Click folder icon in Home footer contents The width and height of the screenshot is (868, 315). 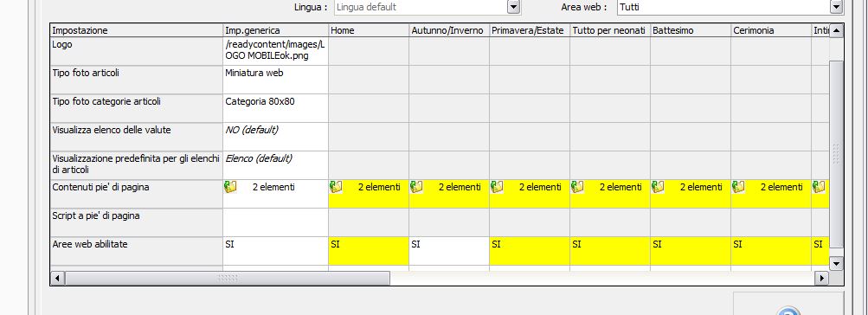[x=336, y=187]
